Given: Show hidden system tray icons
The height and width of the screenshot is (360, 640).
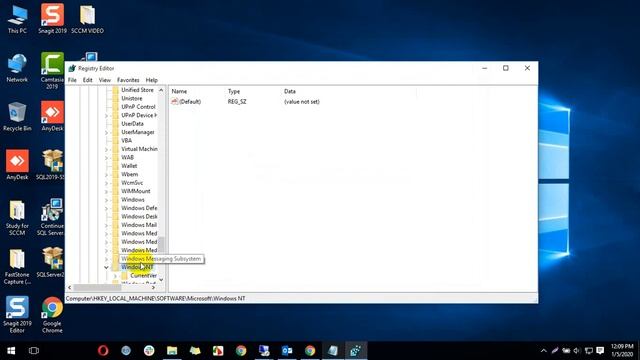Looking at the screenshot, I should [543, 351].
